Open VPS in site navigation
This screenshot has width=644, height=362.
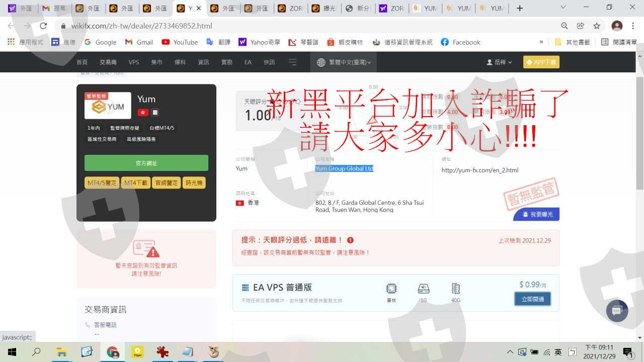[134, 62]
